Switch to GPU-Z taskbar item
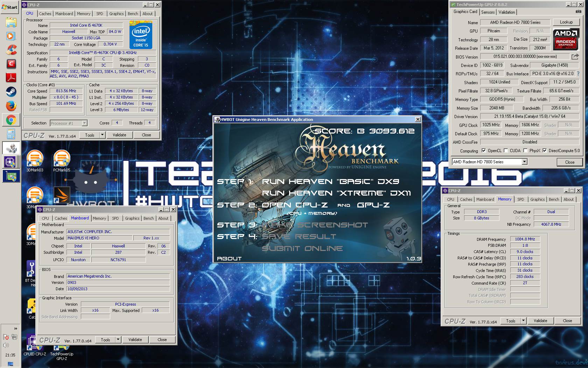Viewport: 588px width, 368px height. coord(11,176)
